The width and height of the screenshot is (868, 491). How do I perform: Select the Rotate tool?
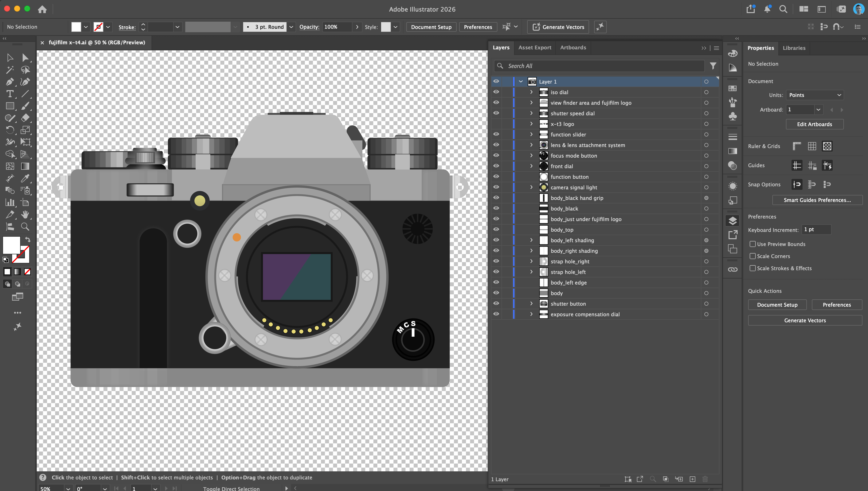tap(10, 130)
